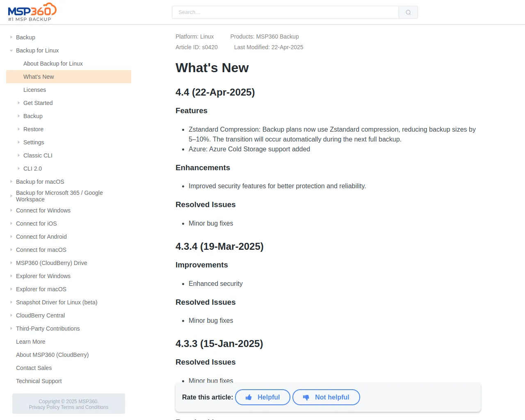Open About Backup for Linux page
Screen dimensions: 525x420
click(x=53, y=64)
